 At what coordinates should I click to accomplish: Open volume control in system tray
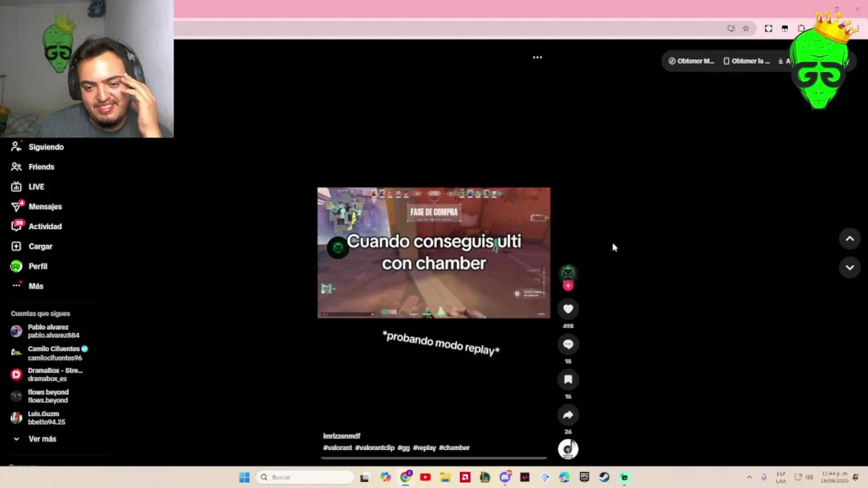click(809, 477)
